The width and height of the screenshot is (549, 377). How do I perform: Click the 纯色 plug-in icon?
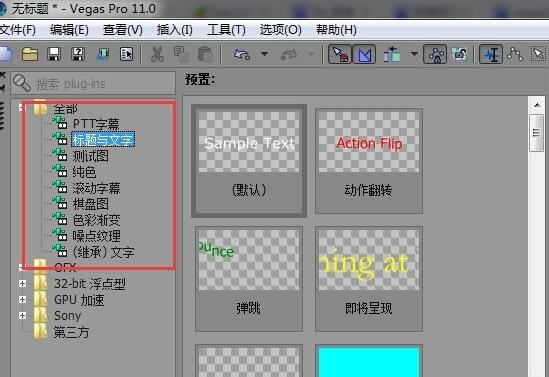pyautogui.click(x=60, y=172)
